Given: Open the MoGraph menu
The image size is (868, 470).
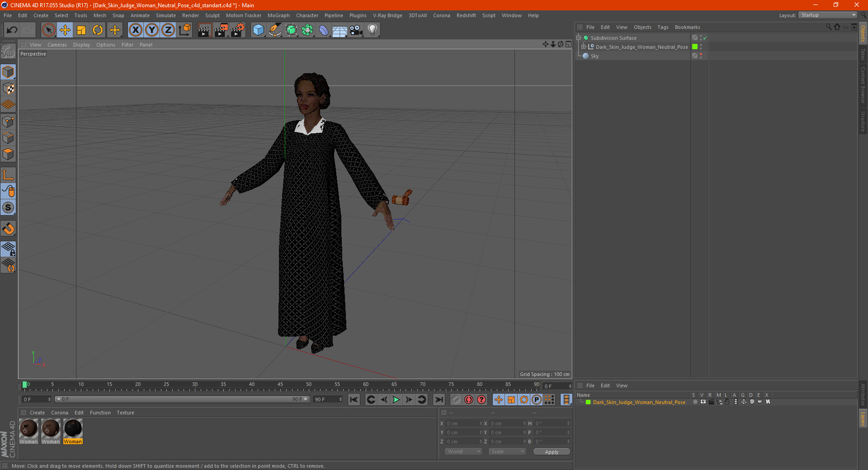Looking at the screenshot, I should click(278, 15).
